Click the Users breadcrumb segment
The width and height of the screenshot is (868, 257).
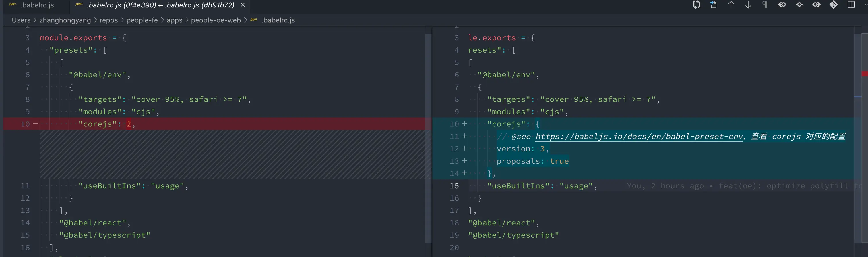[21, 20]
